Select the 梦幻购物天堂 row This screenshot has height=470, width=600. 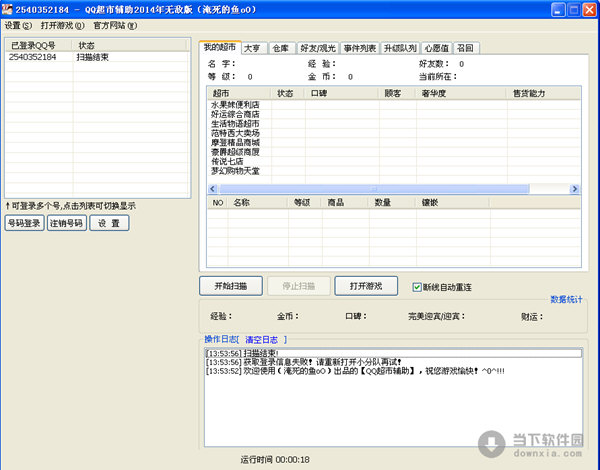[394, 171]
